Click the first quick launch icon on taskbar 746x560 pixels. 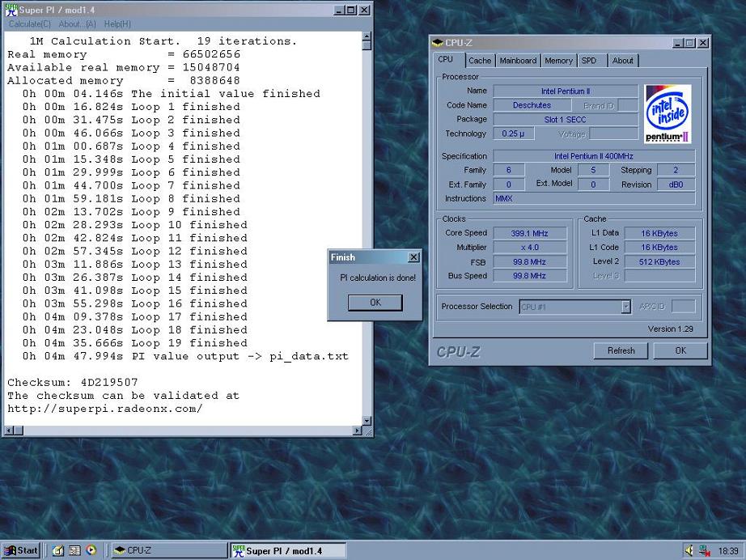(x=58, y=550)
